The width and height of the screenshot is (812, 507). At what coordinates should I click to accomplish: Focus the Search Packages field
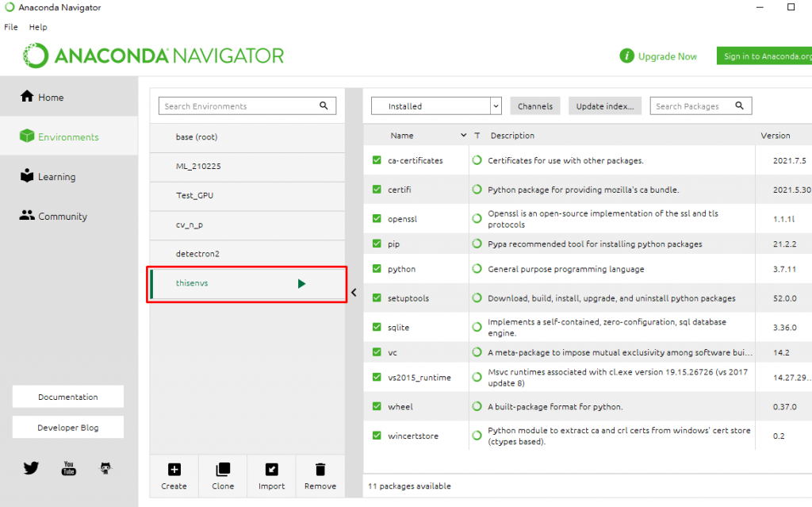pos(701,106)
